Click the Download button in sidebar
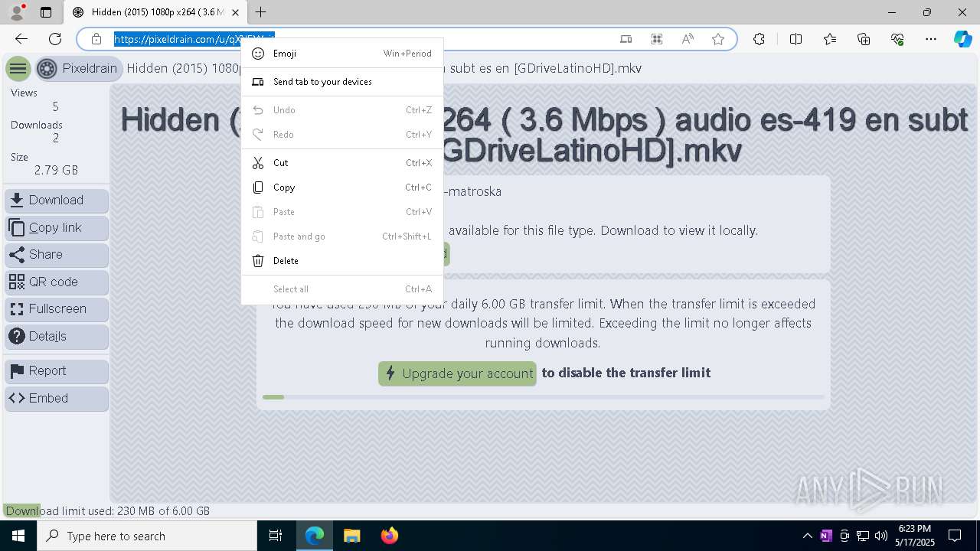The width and height of the screenshot is (980, 551). [57, 201]
